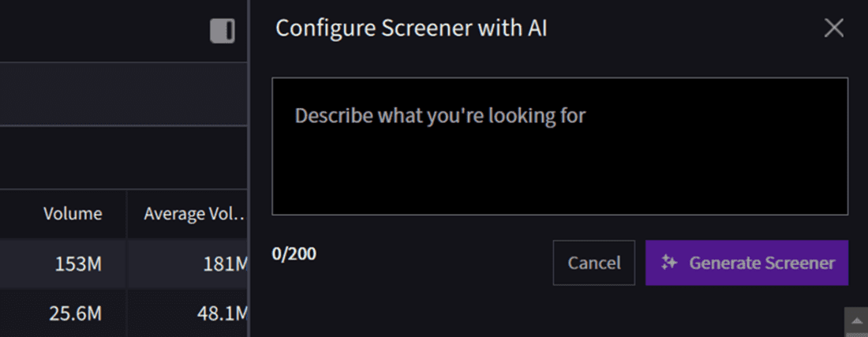Select the 48.1M average volume cell
The image size is (868, 337).
(x=221, y=313)
